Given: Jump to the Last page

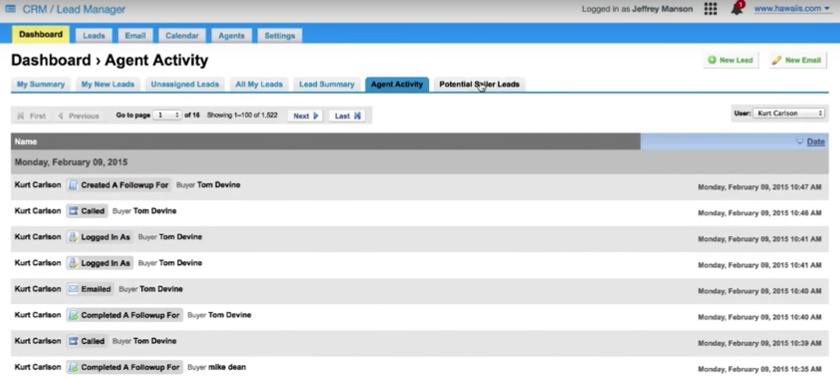Looking at the screenshot, I should [347, 116].
